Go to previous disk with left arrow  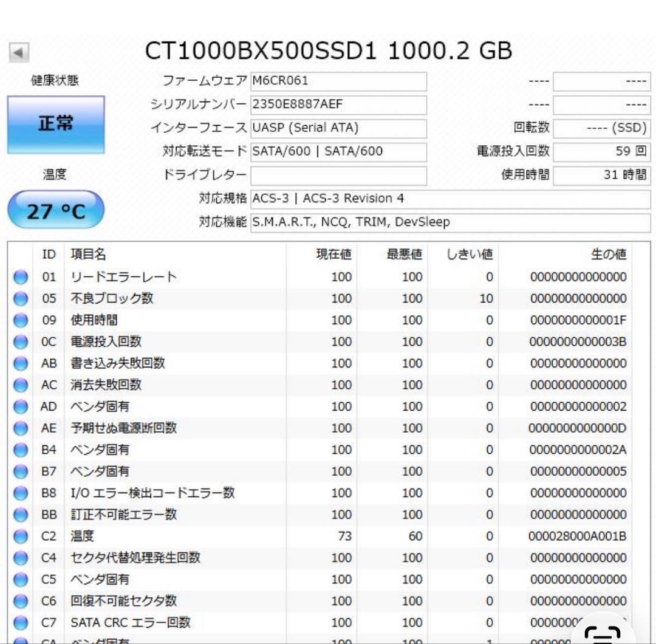click(19, 53)
